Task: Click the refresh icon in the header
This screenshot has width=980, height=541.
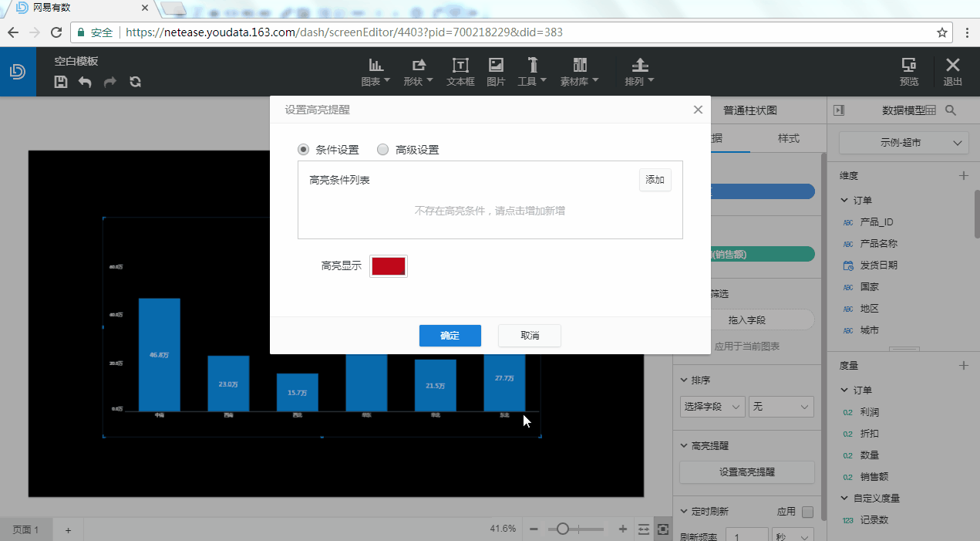Action: point(136,82)
